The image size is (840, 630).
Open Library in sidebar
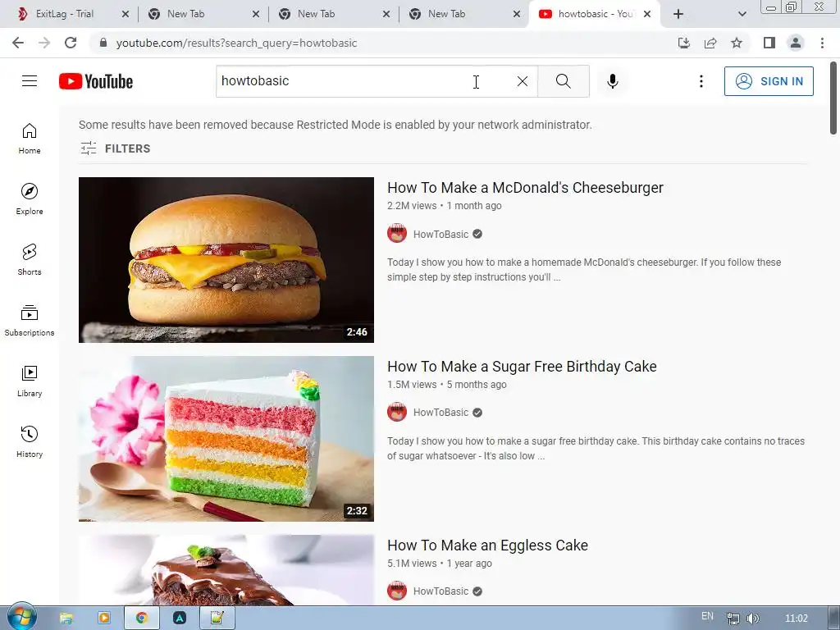coord(30,381)
